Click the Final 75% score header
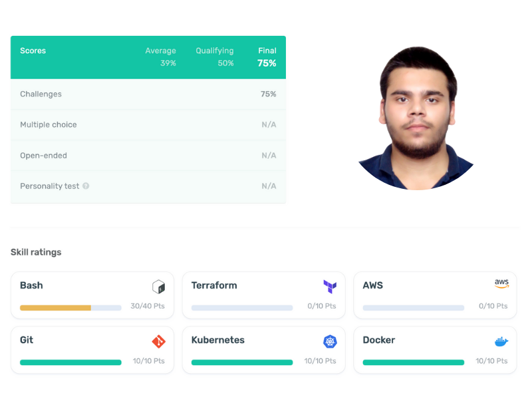This screenshot has width=532, height=399. pos(267,57)
